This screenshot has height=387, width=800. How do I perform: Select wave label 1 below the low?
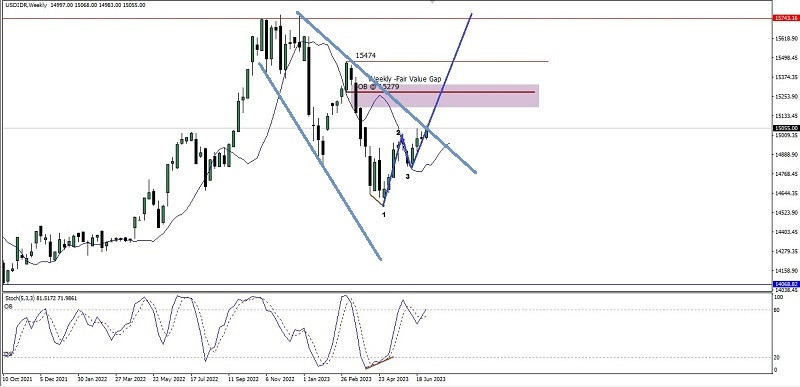(384, 215)
